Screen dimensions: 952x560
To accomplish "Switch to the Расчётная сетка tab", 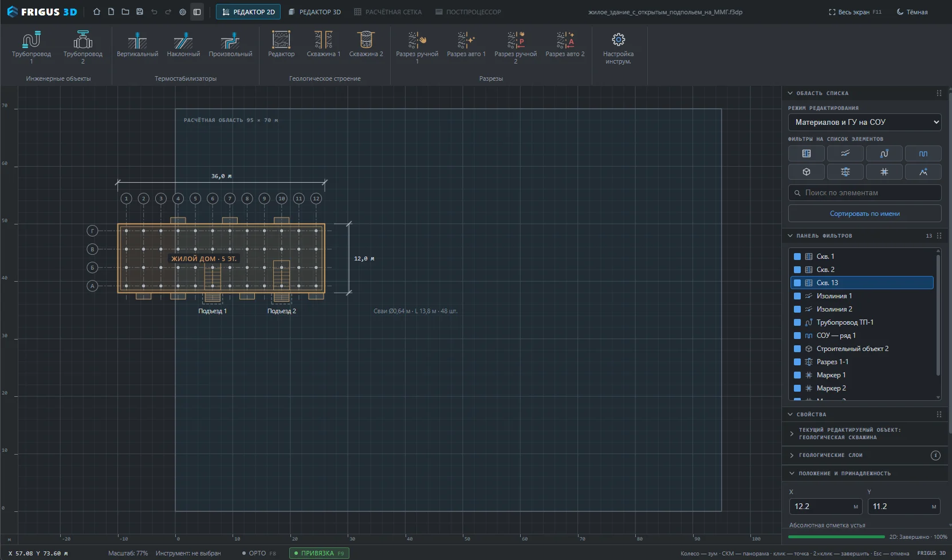I will pyautogui.click(x=388, y=12).
